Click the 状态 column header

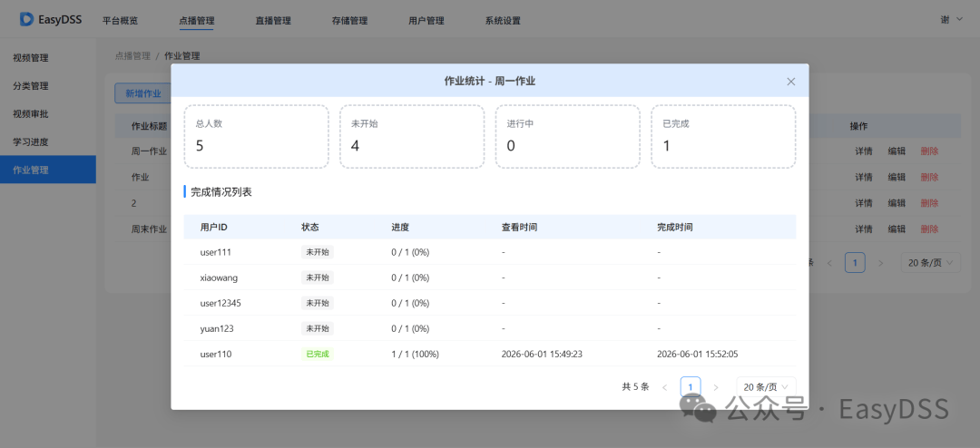[x=310, y=228]
